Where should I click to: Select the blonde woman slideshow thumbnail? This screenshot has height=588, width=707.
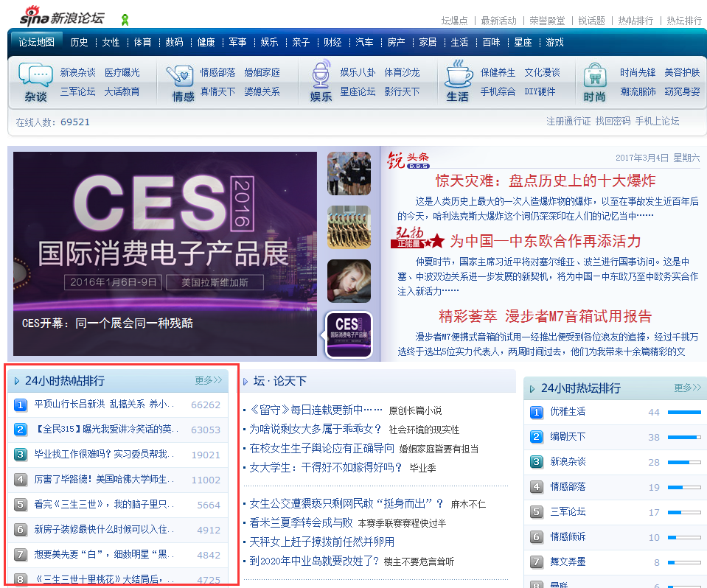click(x=348, y=281)
